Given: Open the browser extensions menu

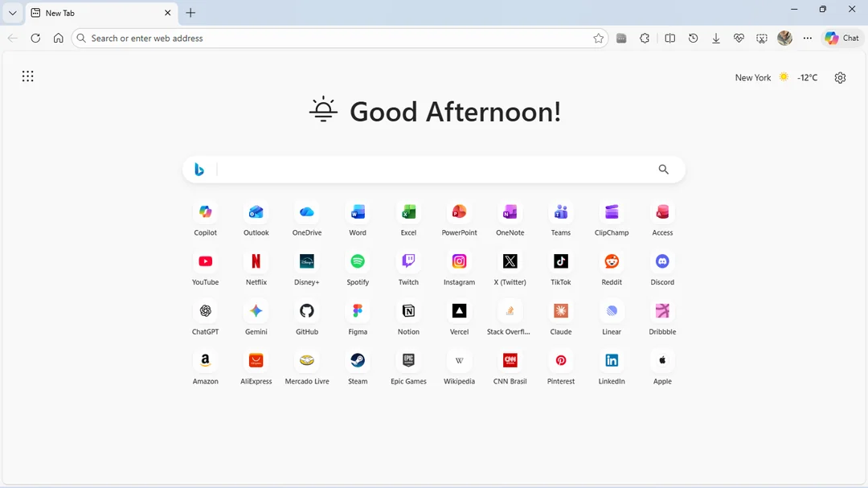Looking at the screenshot, I should click(645, 39).
